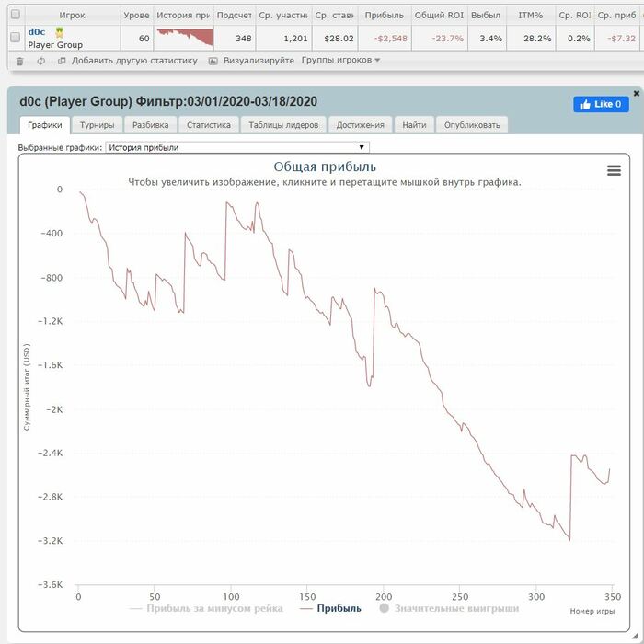Image resolution: width=644 pixels, height=644 pixels.
Task: Click the Визуализируйте link
Action: 259,61
